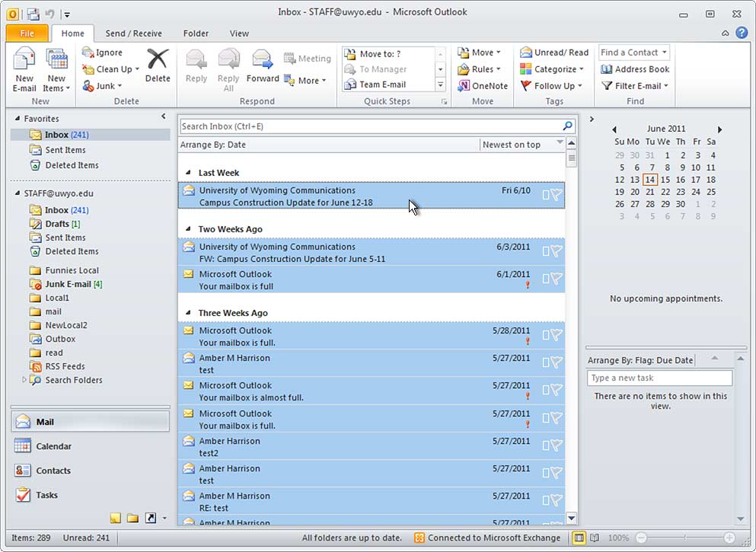Reply with a Meeting
Image resolution: width=756 pixels, height=552 pixels.
click(x=308, y=59)
